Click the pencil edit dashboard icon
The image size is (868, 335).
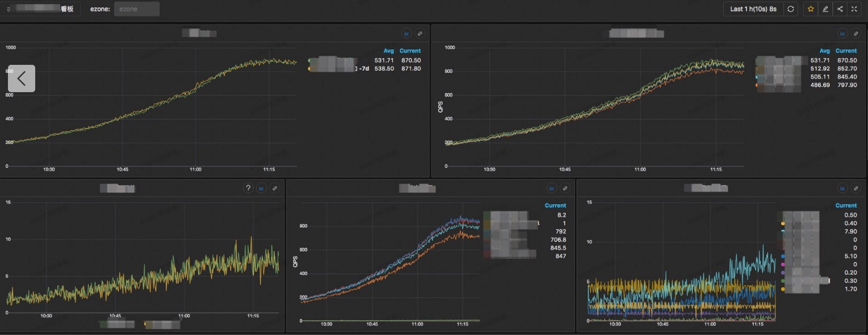[x=825, y=9]
